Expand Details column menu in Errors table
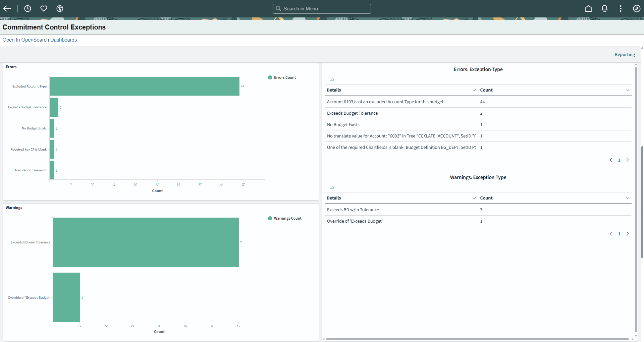 pos(474,90)
